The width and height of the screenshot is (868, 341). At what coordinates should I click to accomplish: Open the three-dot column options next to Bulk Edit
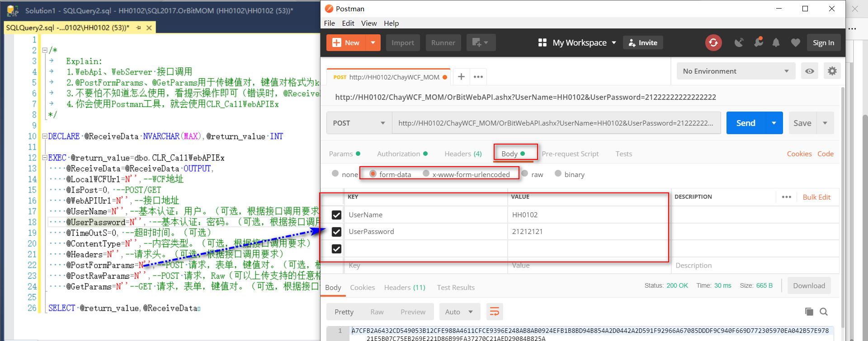coord(787,197)
